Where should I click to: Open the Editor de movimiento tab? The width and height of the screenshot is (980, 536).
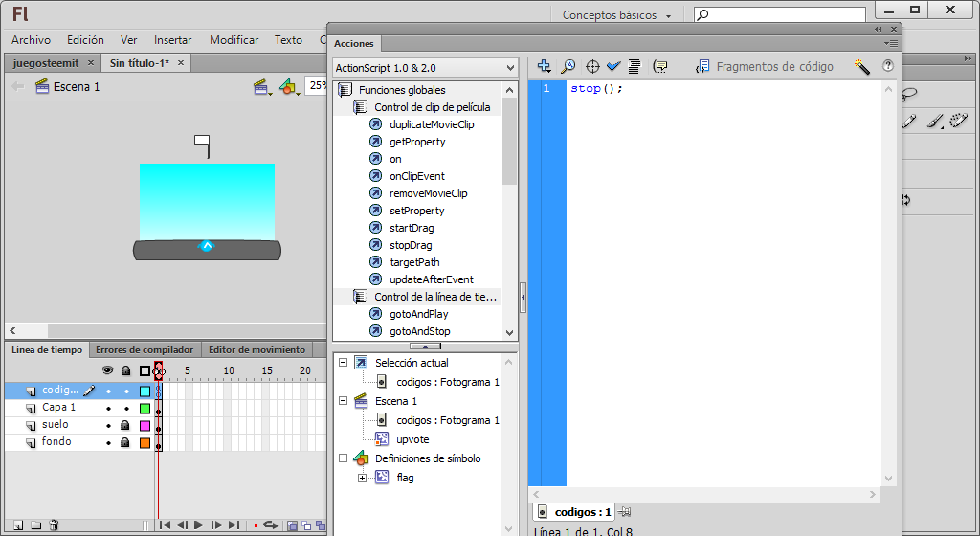pyautogui.click(x=256, y=350)
